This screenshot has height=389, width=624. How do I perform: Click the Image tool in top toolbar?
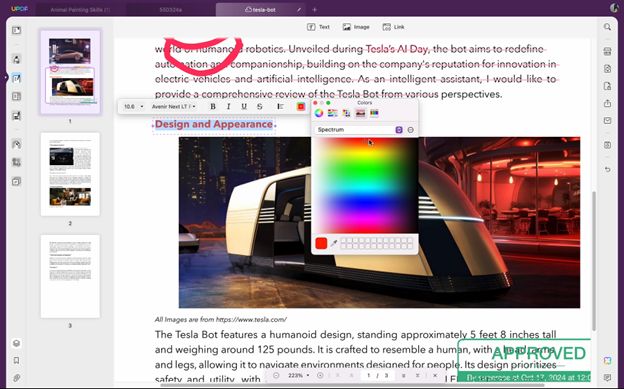(356, 27)
